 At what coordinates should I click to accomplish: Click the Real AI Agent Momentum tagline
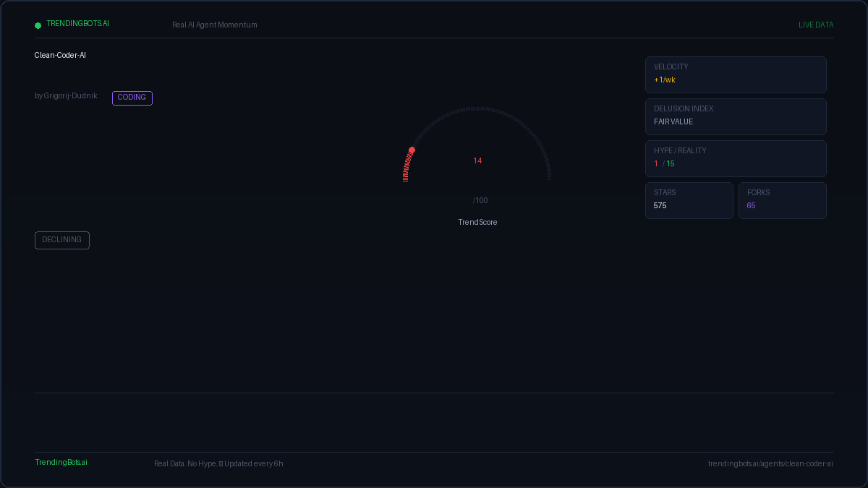tap(215, 25)
